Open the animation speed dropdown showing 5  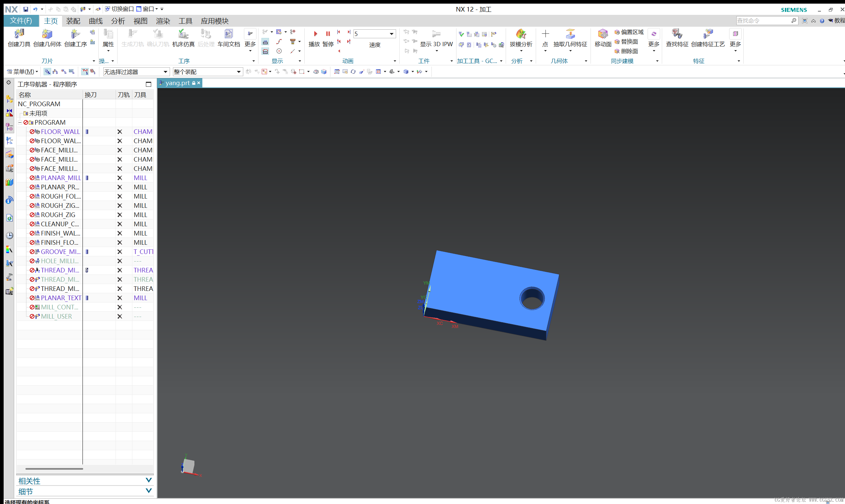pyautogui.click(x=391, y=34)
